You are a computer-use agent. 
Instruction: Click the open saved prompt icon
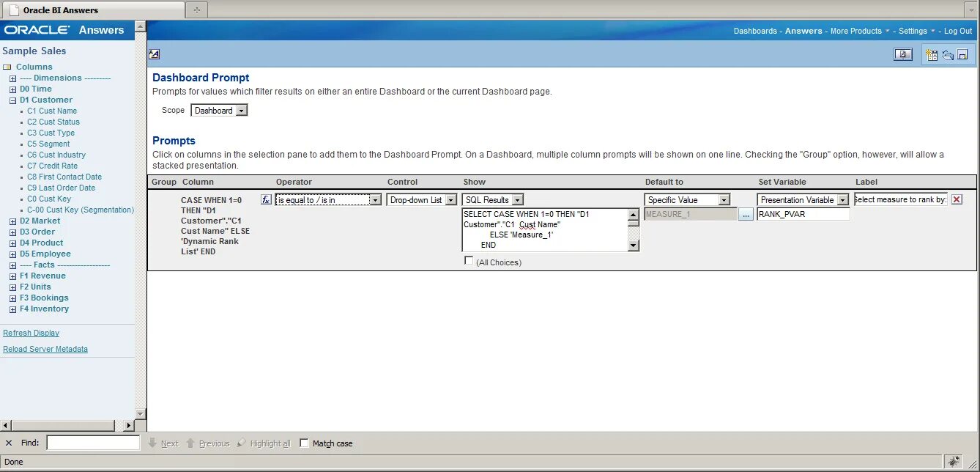click(x=948, y=54)
